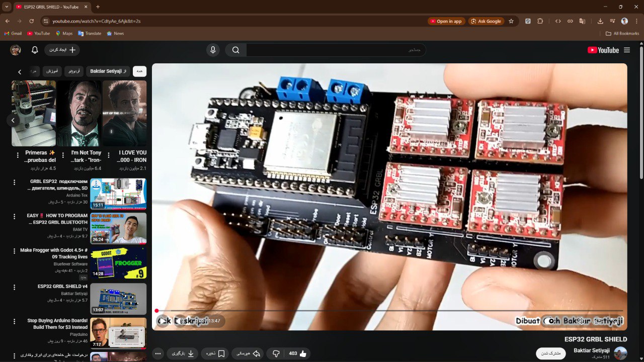The height and width of the screenshot is (362, 644).
Task: Open more actions ellipsis below video
Action: pos(158,353)
